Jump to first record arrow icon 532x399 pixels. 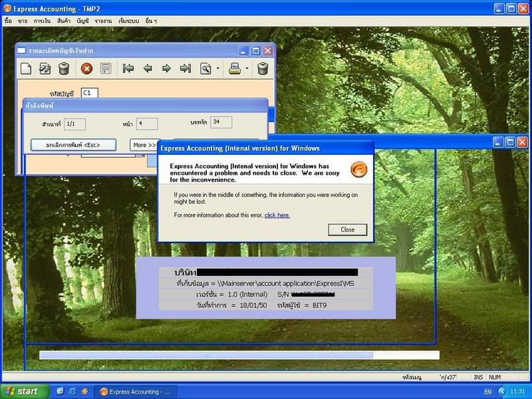128,68
